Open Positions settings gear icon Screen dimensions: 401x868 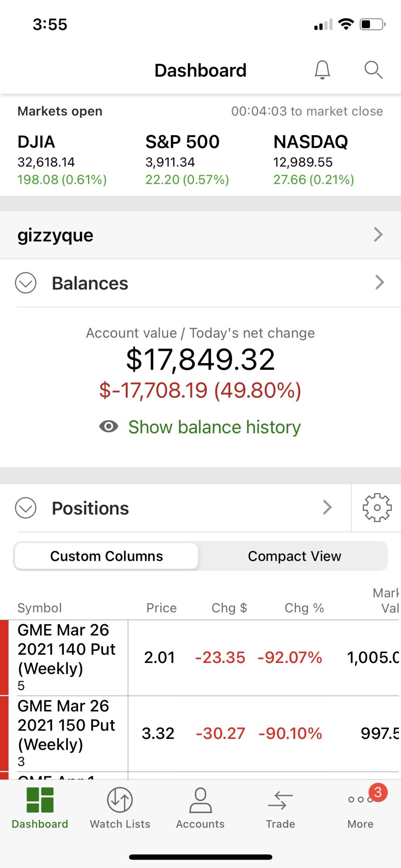(x=377, y=508)
